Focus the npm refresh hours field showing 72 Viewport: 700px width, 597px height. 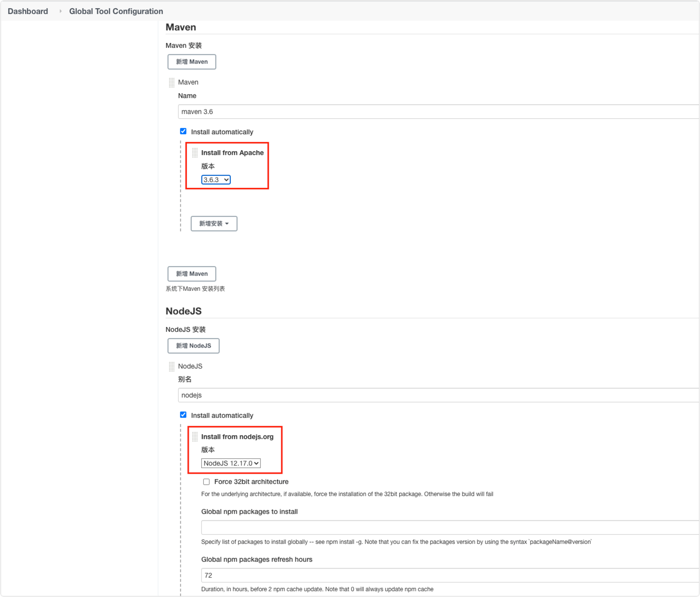coord(450,575)
